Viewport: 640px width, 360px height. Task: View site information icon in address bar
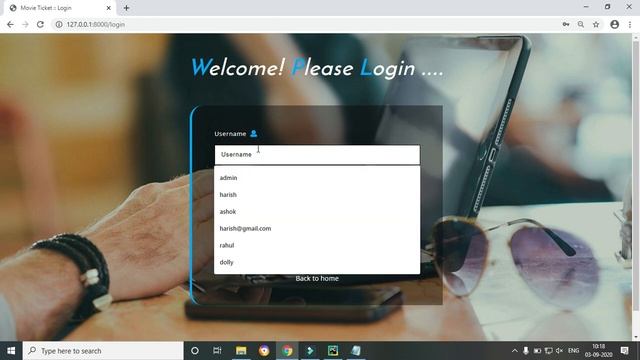coord(59,24)
